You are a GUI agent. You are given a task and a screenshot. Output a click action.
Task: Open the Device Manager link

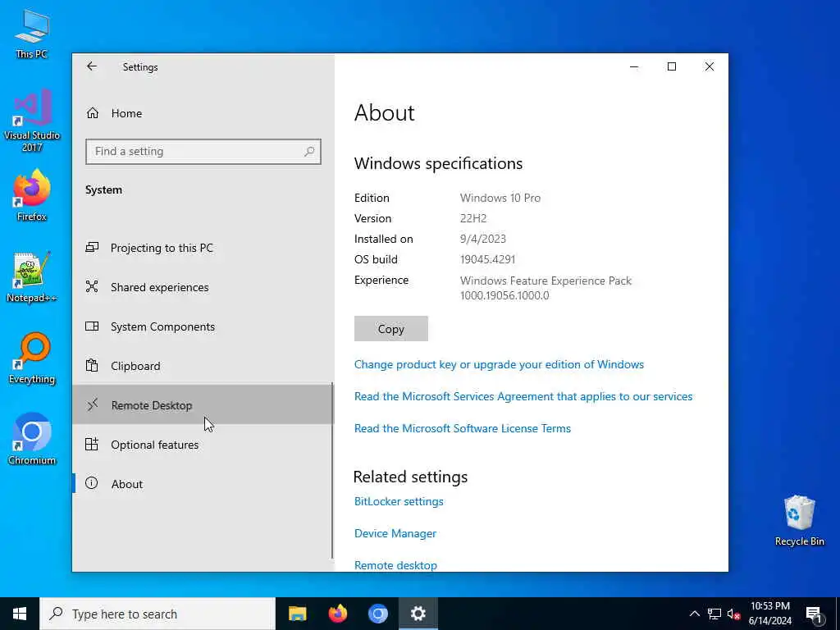point(395,533)
